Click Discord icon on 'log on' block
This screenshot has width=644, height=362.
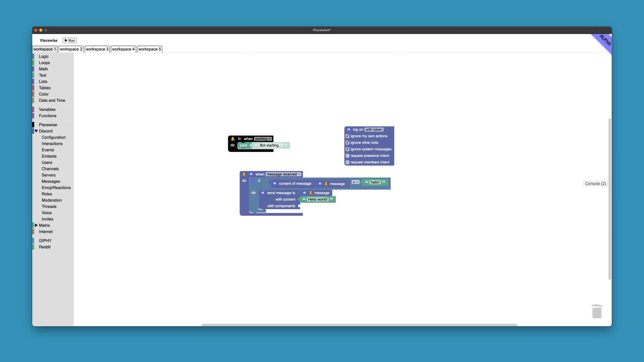[348, 129]
